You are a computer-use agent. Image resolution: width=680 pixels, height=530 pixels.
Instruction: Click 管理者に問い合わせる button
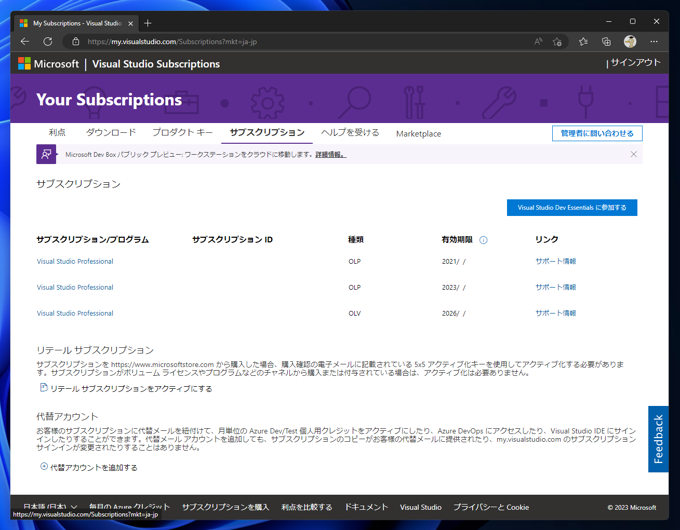coord(597,133)
